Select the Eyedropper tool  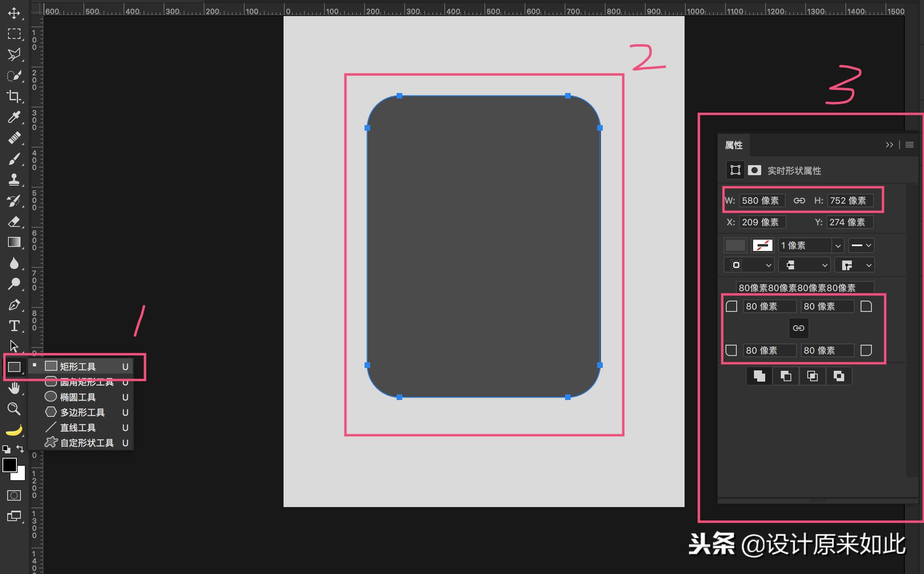click(x=15, y=117)
